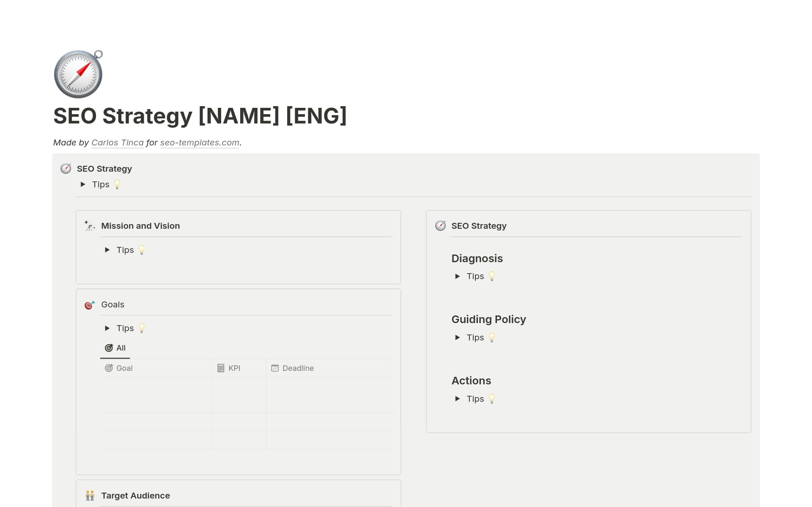Switch to the All database view
The width and height of the screenshot is (812, 507).
pyautogui.click(x=121, y=348)
